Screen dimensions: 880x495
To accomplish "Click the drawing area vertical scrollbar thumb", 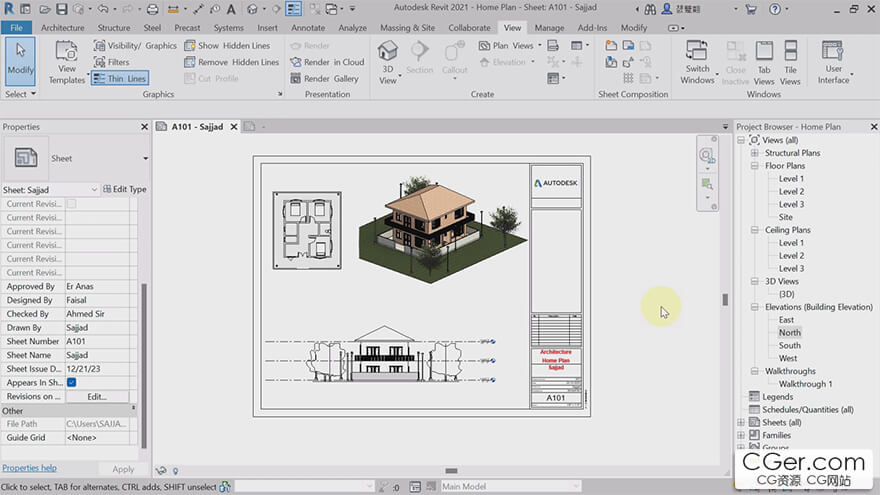I will (x=725, y=300).
